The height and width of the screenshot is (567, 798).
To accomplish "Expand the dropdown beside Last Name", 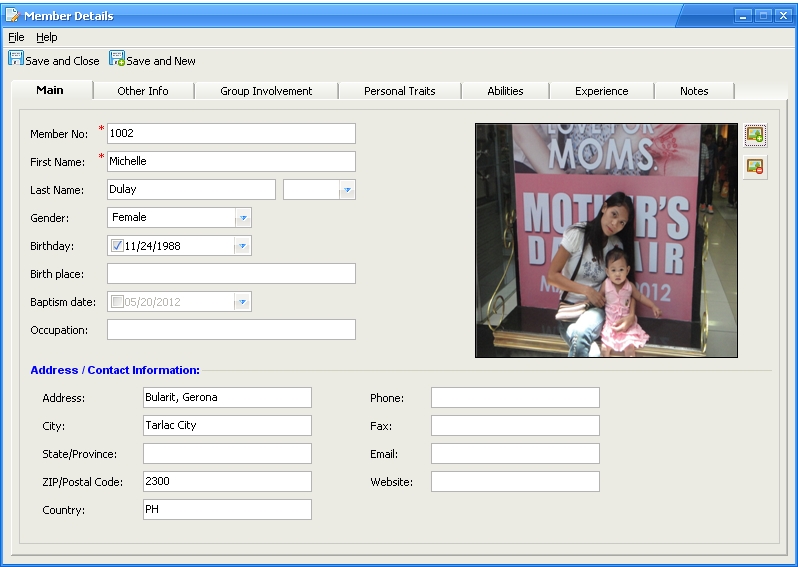I will click(347, 190).
